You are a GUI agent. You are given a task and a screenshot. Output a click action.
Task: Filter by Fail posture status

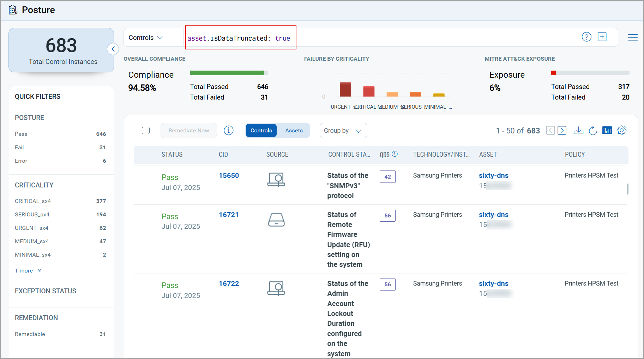[x=19, y=148]
